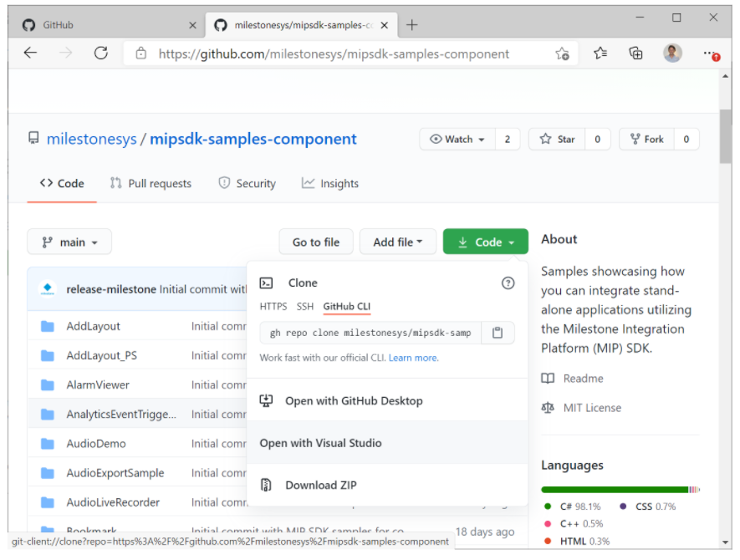Screen dimensions: 740x560
Task: Choose Download ZIP
Action: point(387,485)
